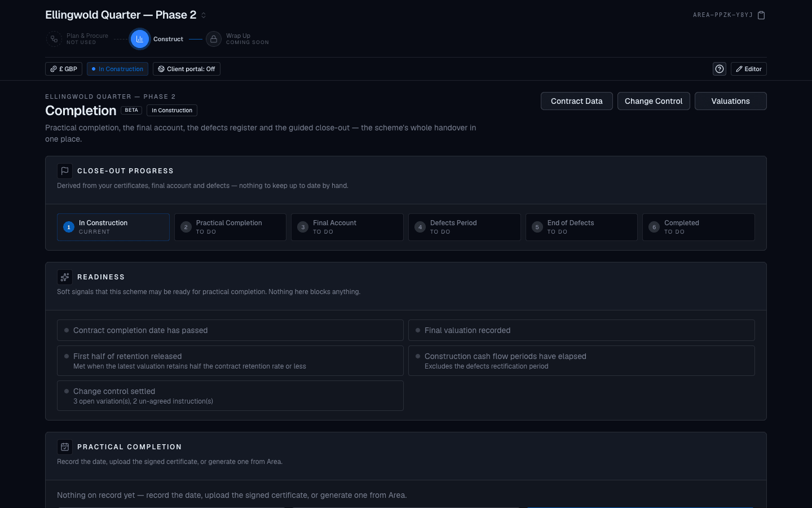Click the Close-Out Progress flag icon
Image resolution: width=812 pixels, height=508 pixels.
click(65, 170)
